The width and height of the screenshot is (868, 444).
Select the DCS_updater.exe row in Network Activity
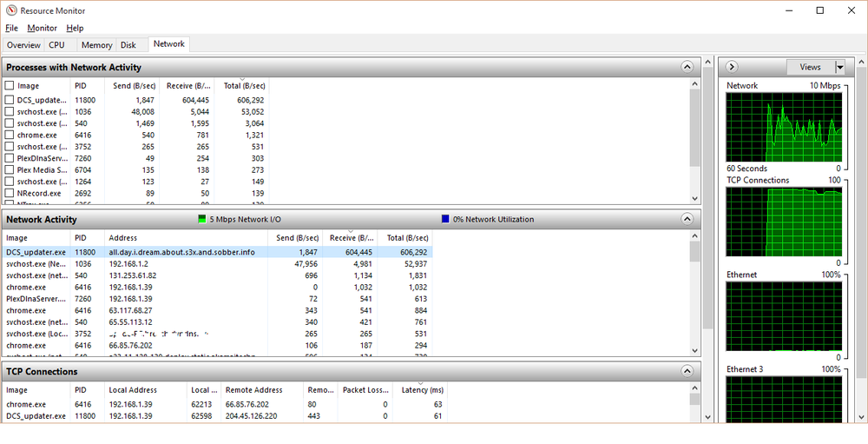tap(218, 252)
